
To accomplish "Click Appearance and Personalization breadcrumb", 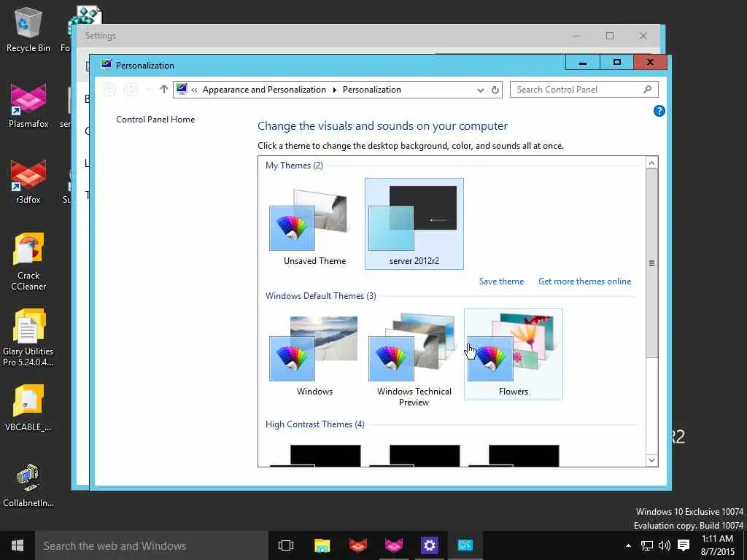I will pyautogui.click(x=264, y=90).
